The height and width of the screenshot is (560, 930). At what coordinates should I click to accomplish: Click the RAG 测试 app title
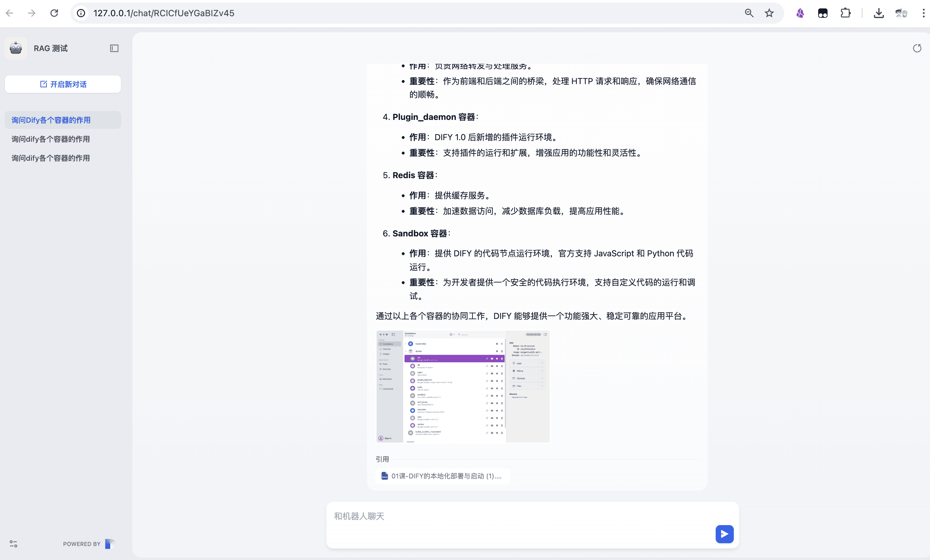pyautogui.click(x=50, y=48)
